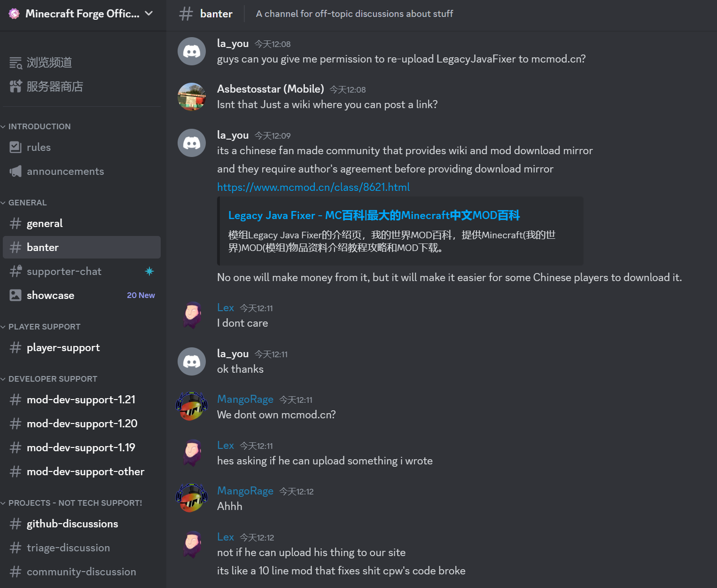Click the announcements megaphone icon

[x=16, y=171]
